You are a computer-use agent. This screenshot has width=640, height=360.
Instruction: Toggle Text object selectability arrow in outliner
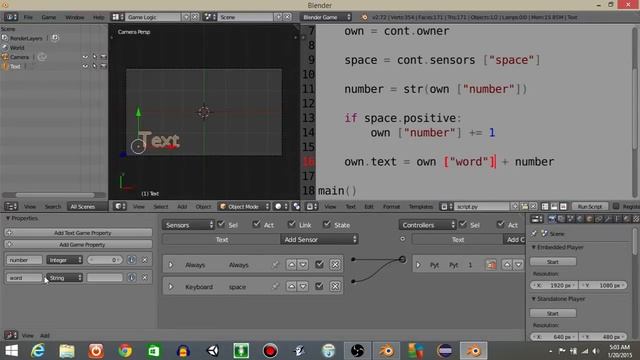point(94,66)
